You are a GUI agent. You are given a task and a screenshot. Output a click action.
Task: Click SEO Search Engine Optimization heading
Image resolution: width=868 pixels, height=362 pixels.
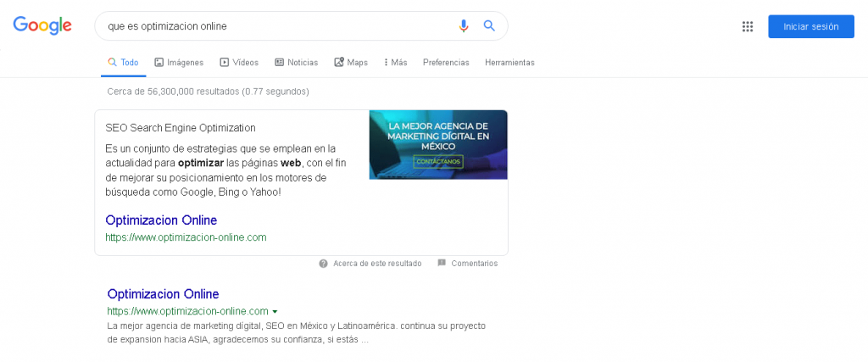pos(181,128)
